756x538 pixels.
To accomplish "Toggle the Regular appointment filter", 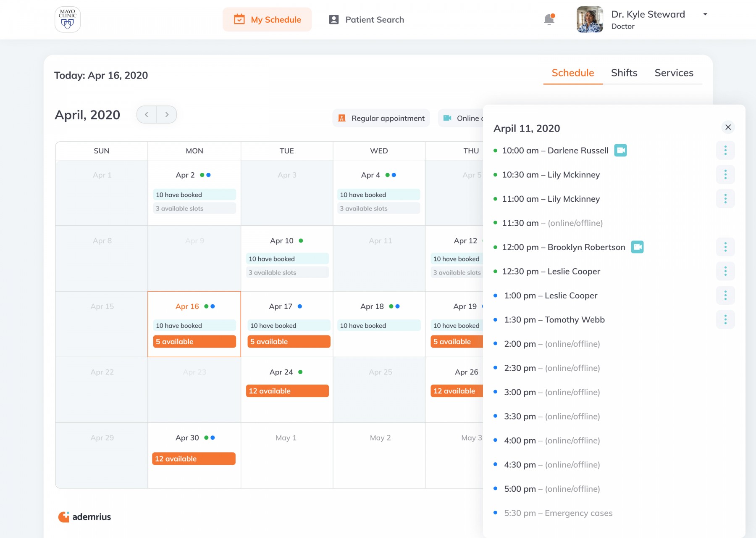I will point(381,119).
